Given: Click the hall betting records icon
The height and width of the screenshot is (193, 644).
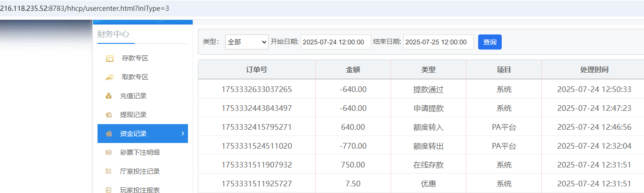Looking at the screenshot, I should [x=109, y=171].
